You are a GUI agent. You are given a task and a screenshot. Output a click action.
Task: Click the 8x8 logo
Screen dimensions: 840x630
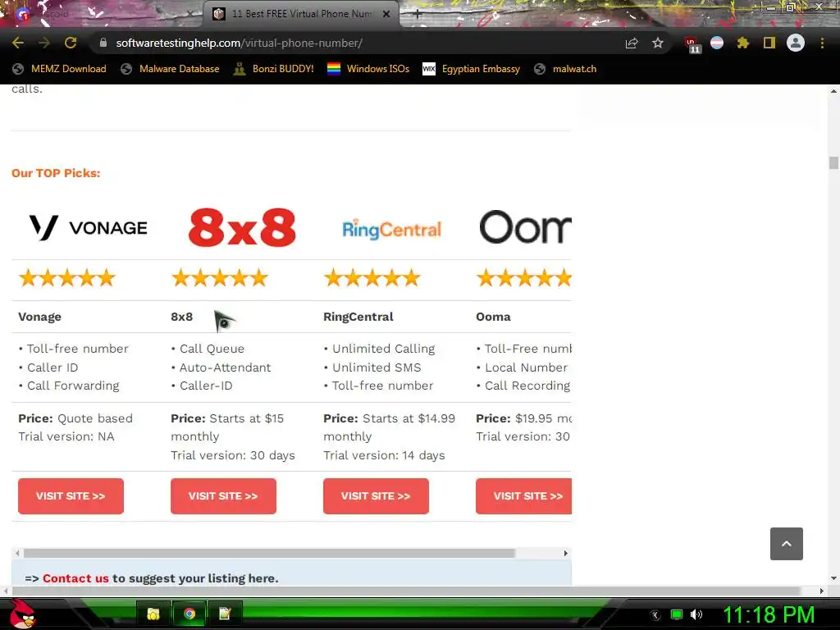tap(242, 228)
